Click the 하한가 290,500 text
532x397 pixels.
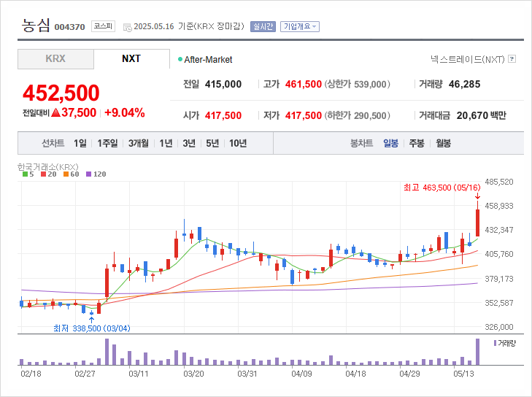[358, 116]
